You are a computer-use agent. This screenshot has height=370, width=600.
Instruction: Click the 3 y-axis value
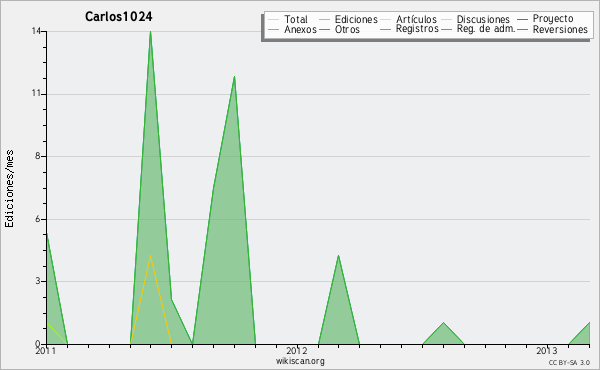click(x=38, y=281)
